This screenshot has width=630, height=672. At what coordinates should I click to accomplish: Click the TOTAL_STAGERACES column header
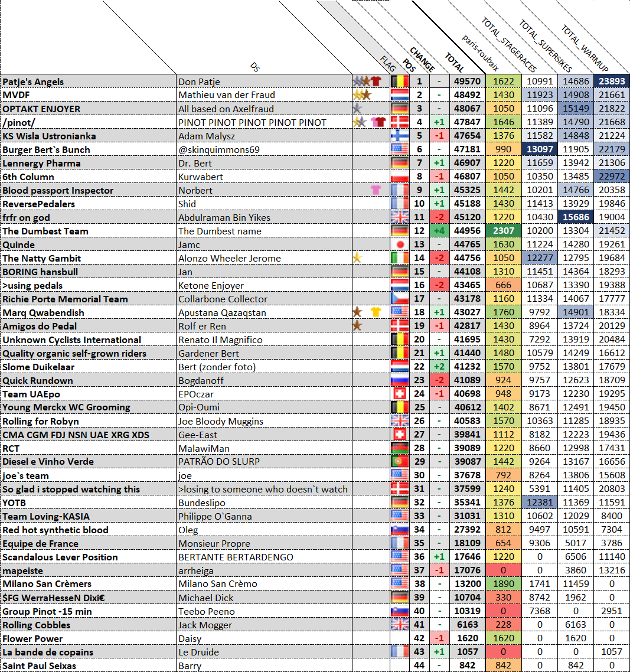pos(509,44)
